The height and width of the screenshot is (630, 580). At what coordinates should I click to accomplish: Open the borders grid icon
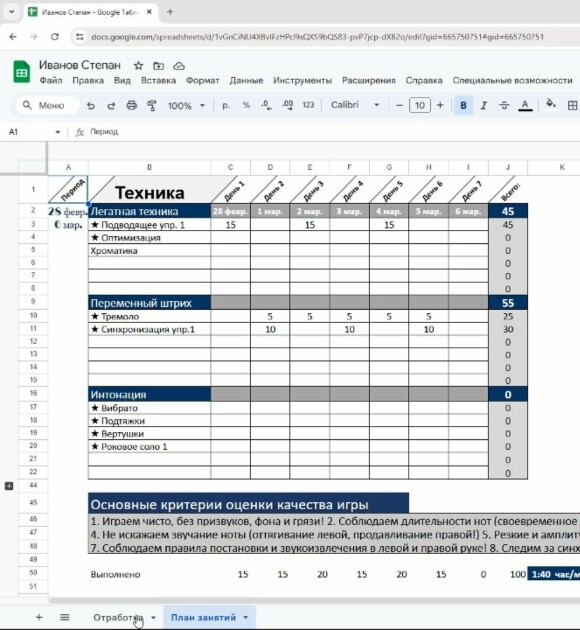(x=572, y=105)
